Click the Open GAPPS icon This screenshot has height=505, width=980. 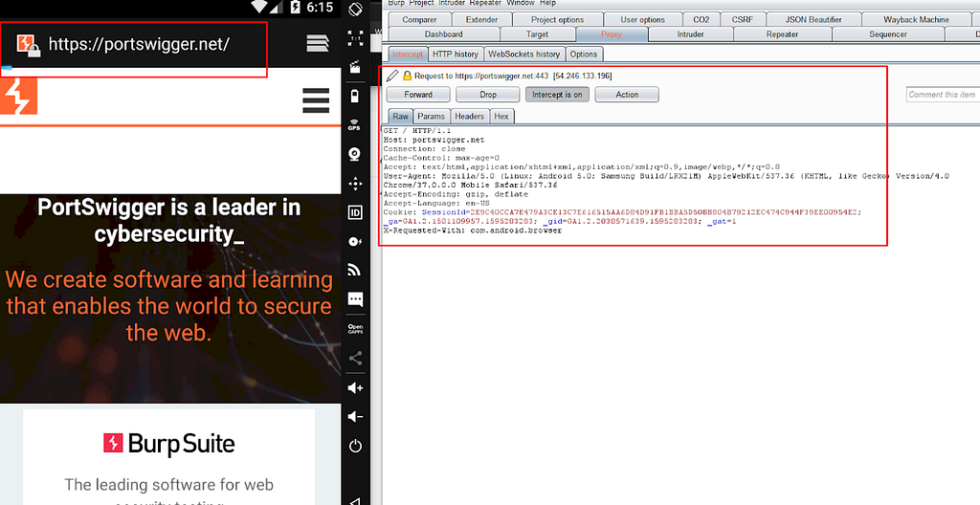pyautogui.click(x=355, y=329)
